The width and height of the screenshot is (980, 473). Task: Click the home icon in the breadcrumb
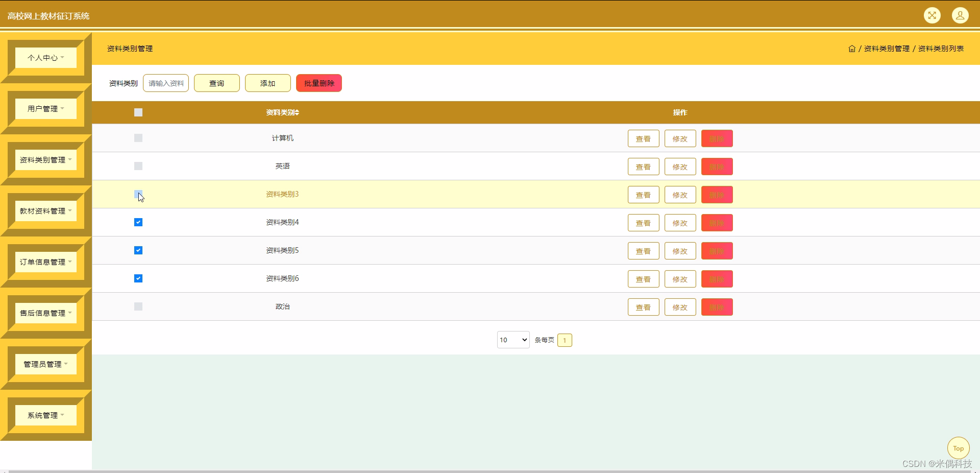click(852, 49)
